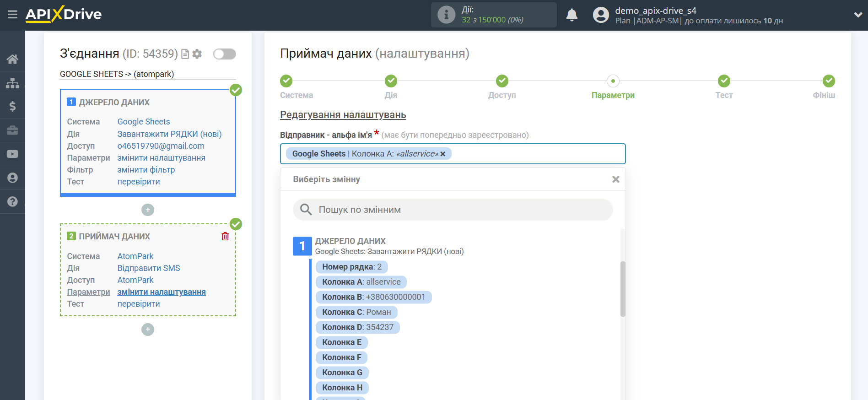Go to the Дія step
Screen dimensions: 868x400
391,81
